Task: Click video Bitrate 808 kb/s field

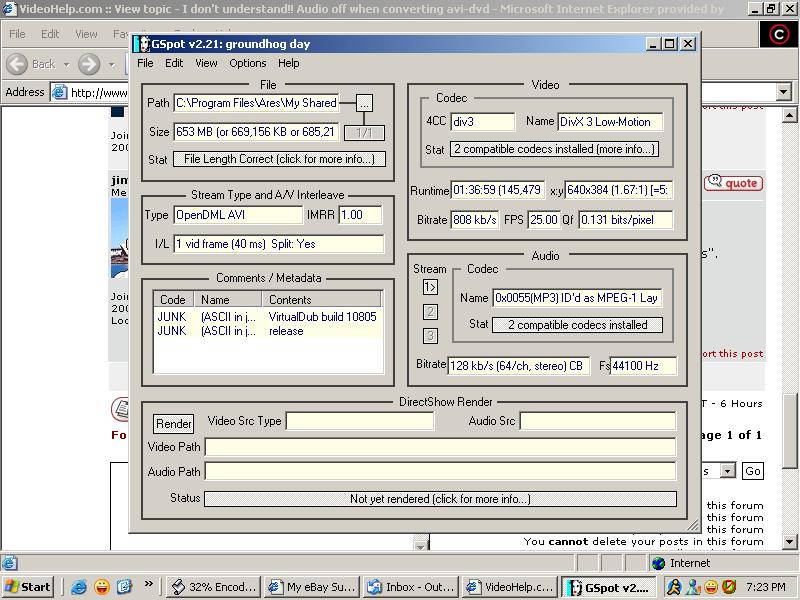Action: (x=474, y=220)
